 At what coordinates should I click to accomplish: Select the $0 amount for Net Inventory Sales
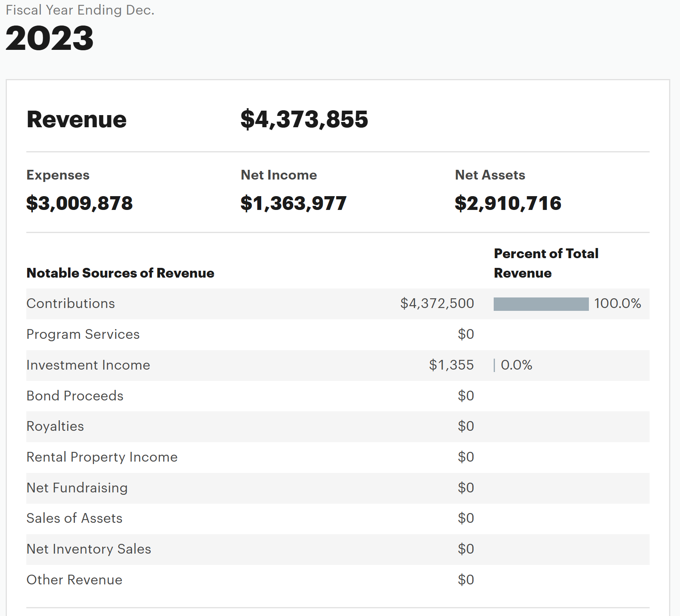(x=466, y=549)
